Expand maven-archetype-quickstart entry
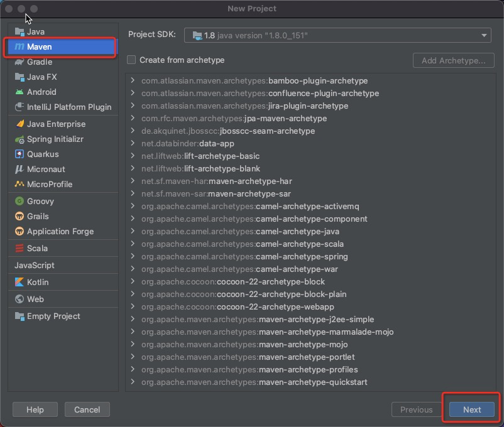Screen dimensions: 504x427 pos(133,382)
